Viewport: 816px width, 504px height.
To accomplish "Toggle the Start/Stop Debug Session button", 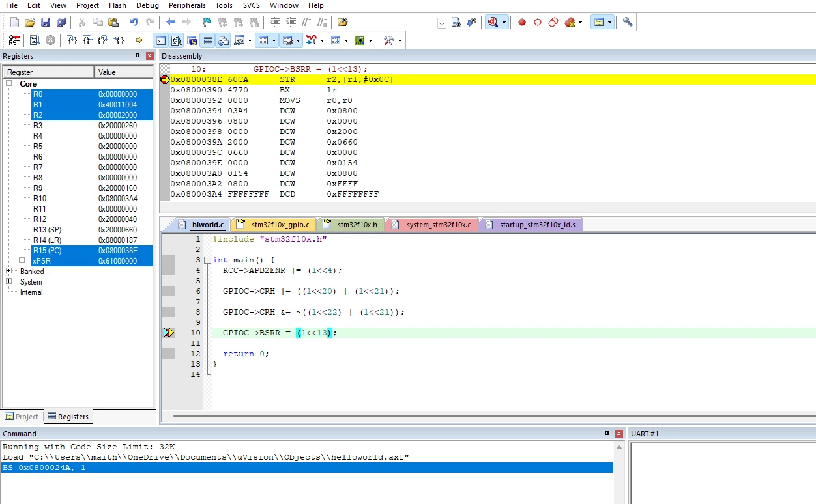I will tap(492, 22).
